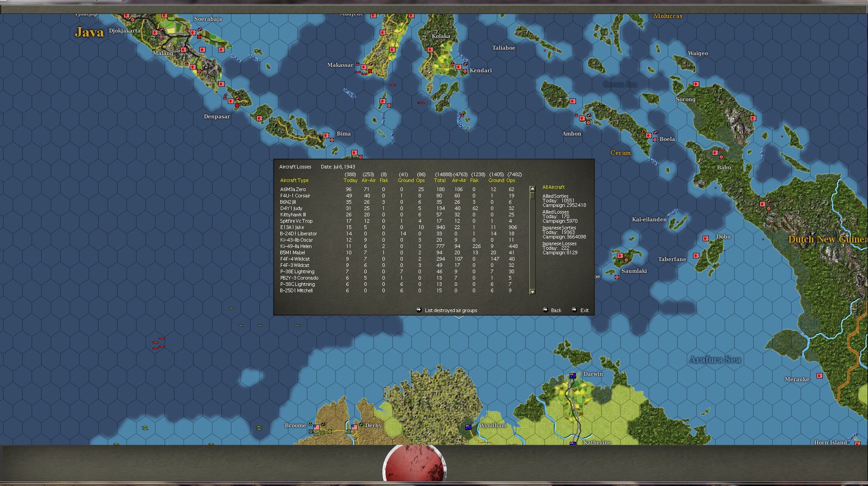
Task: Select the Japanese base icon at Boela
Action: tap(649, 136)
